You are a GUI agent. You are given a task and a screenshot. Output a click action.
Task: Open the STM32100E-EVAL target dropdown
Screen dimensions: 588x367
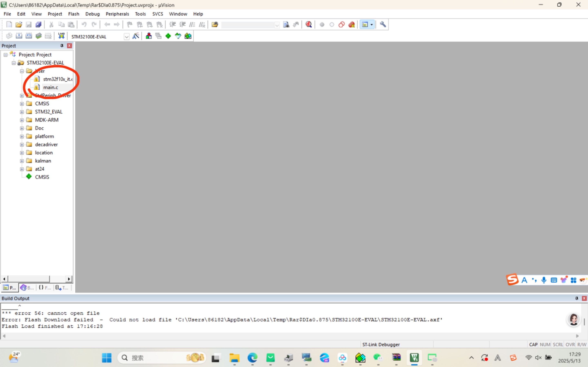pyautogui.click(x=126, y=37)
